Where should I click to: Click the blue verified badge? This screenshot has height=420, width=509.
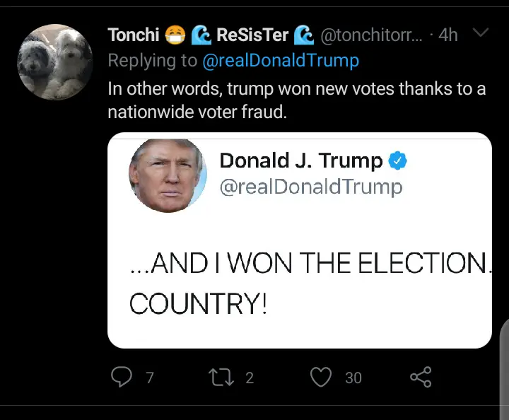399,161
